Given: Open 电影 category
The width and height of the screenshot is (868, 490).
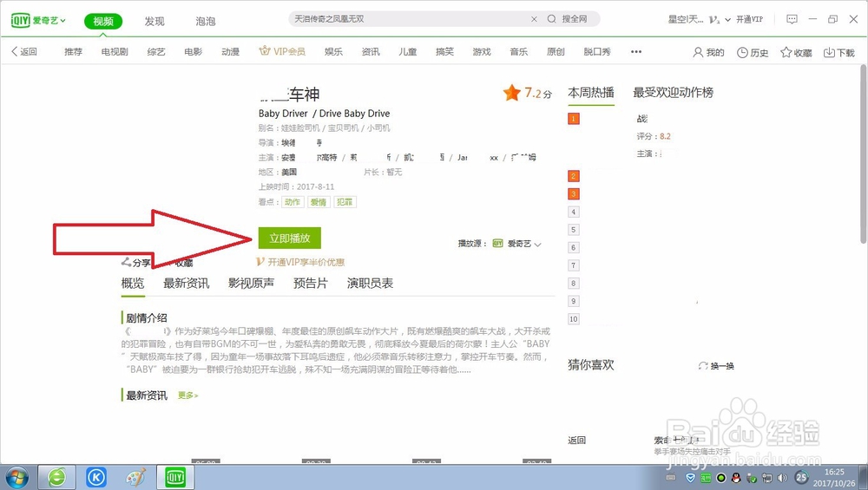Looking at the screenshot, I should 194,51.
